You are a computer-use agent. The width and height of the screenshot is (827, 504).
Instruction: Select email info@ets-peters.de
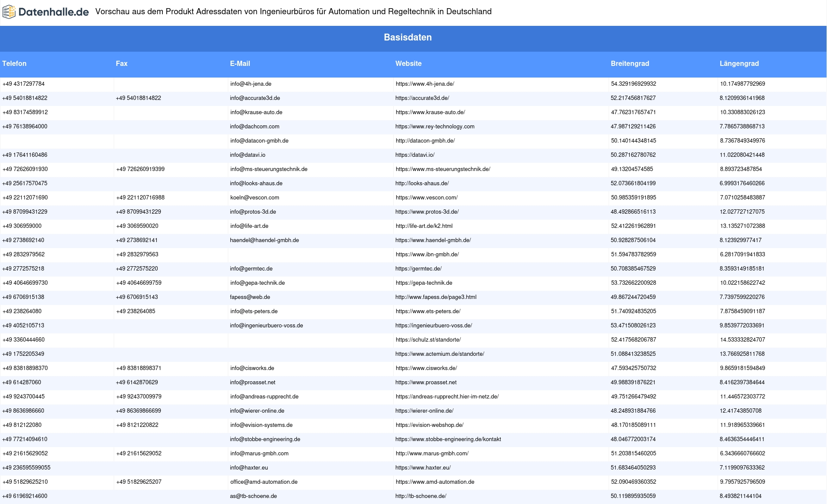point(254,311)
